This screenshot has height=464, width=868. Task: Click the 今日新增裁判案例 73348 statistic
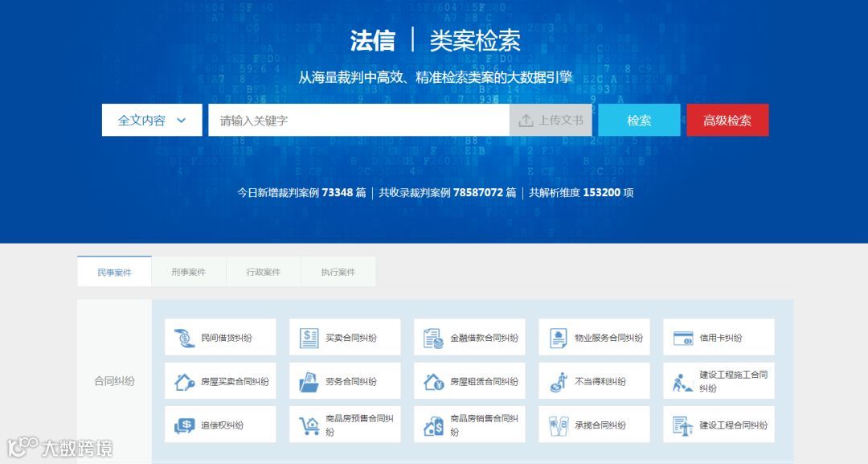click(x=301, y=193)
